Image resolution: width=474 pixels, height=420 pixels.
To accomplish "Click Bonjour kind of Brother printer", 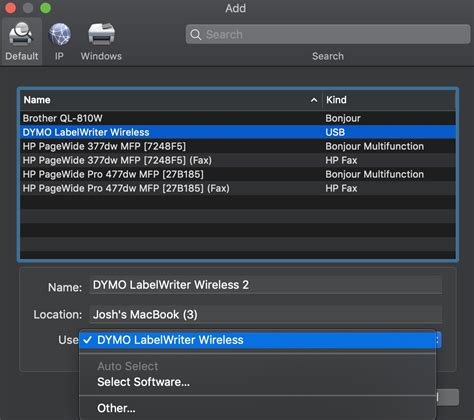I will pyautogui.click(x=343, y=118).
